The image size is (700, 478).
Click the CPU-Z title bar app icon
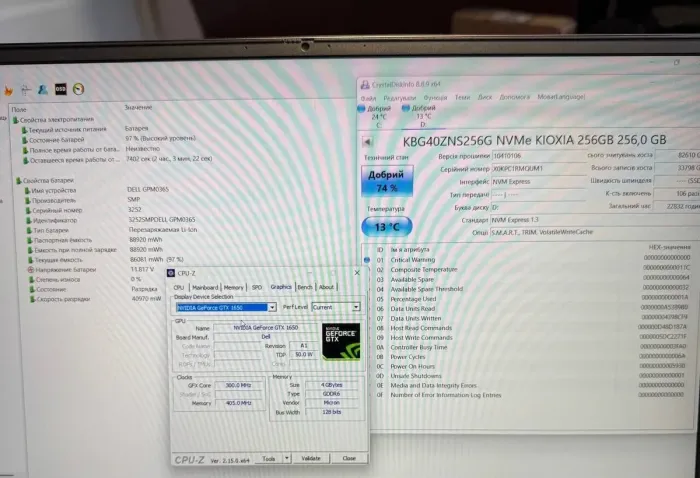tap(171, 273)
